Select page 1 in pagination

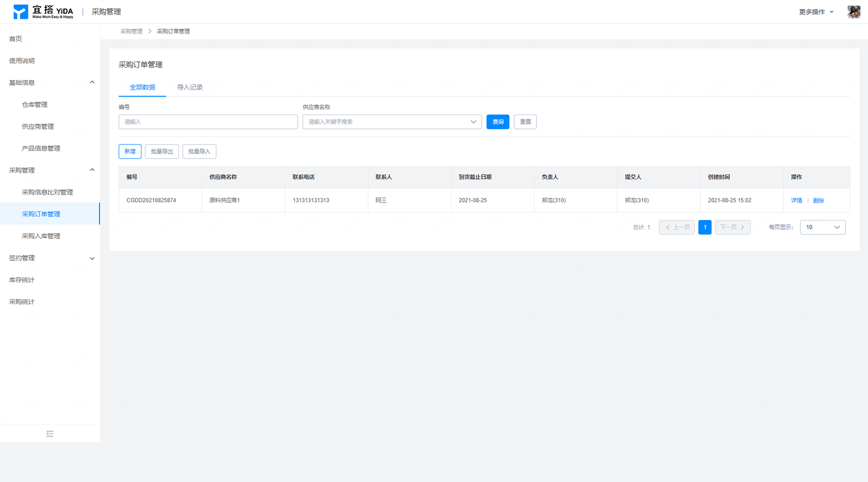(705, 227)
